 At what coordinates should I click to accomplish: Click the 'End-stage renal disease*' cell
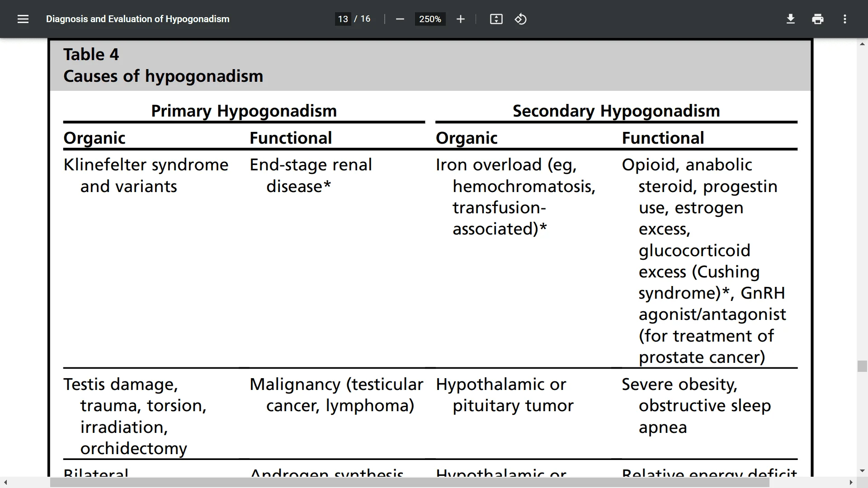click(311, 175)
